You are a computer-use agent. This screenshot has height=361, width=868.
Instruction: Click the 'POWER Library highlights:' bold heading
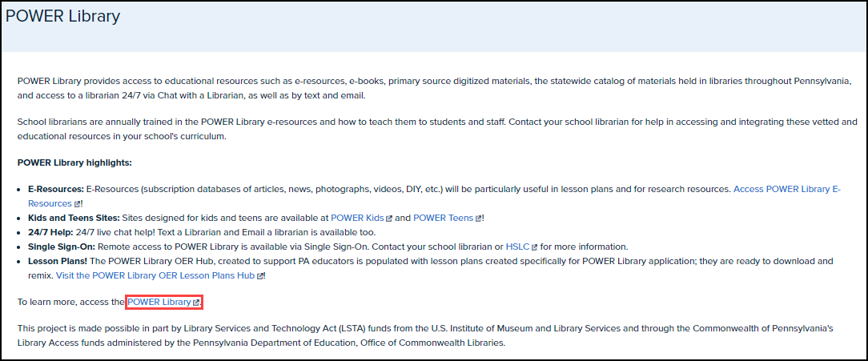(x=74, y=162)
